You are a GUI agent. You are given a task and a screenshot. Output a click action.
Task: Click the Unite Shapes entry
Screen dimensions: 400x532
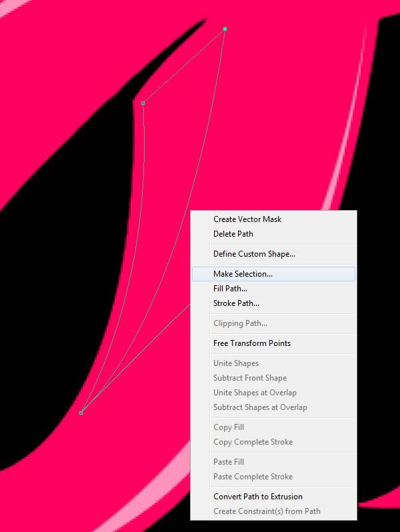point(273,363)
